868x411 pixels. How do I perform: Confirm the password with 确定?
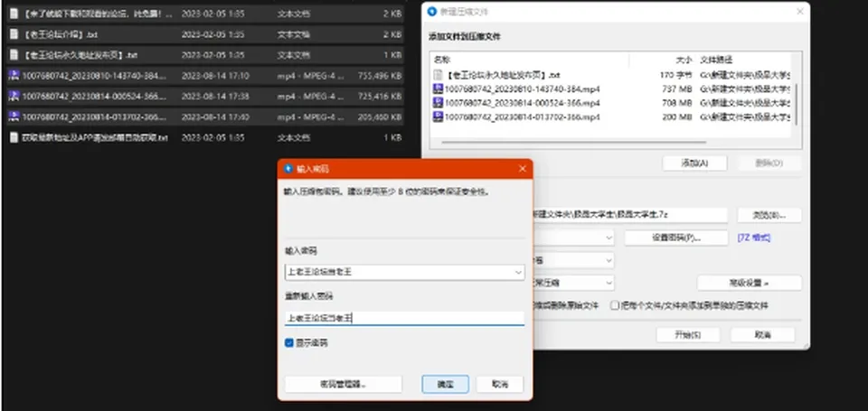445,384
